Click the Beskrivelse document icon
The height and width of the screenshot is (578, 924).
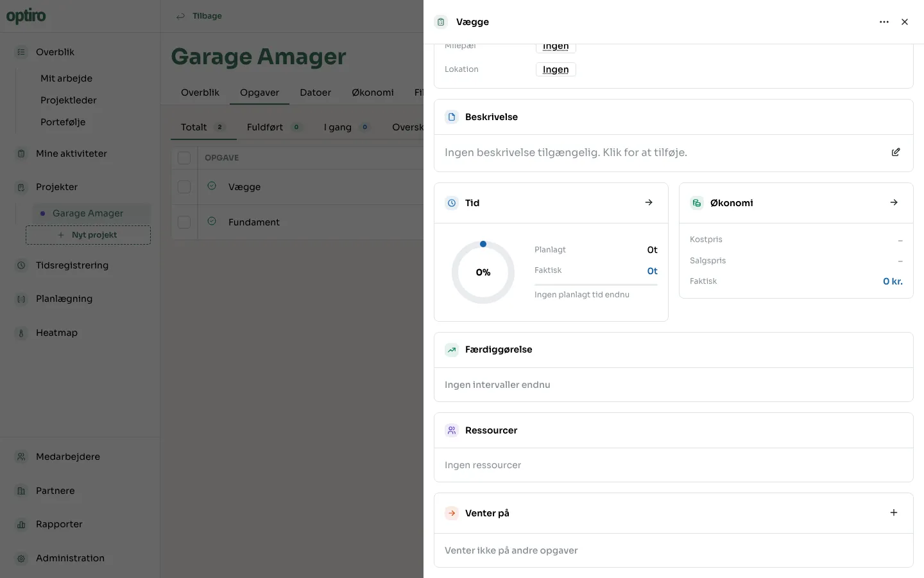click(452, 117)
